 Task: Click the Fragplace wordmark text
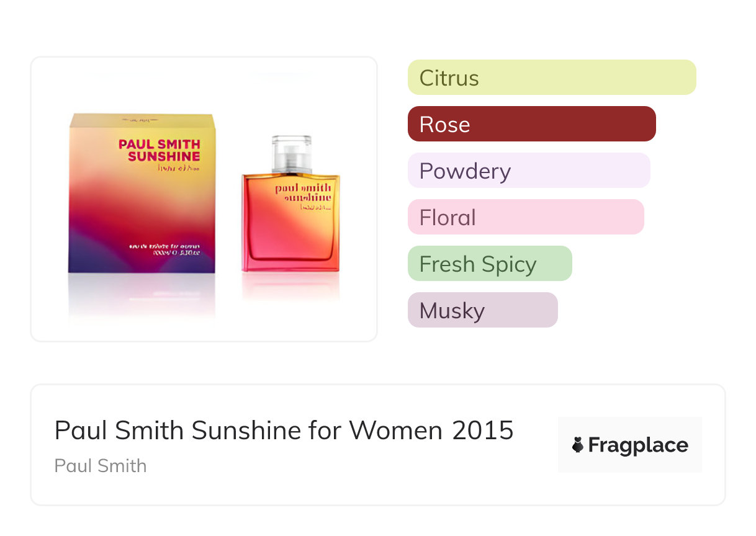click(638, 445)
